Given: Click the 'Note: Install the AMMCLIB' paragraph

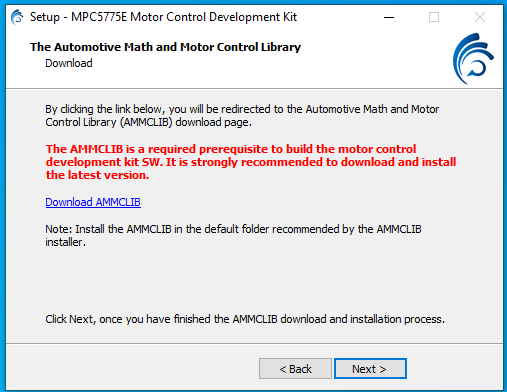Looking at the screenshot, I should [x=233, y=235].
